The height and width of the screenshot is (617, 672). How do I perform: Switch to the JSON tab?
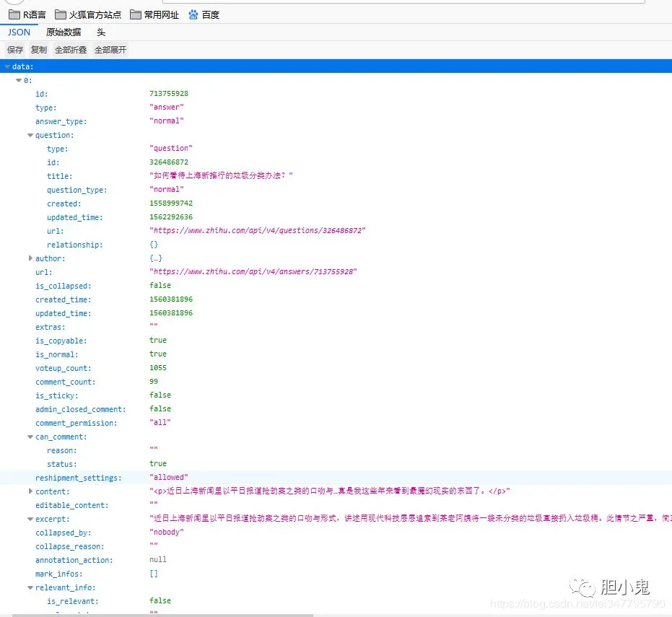19,32
